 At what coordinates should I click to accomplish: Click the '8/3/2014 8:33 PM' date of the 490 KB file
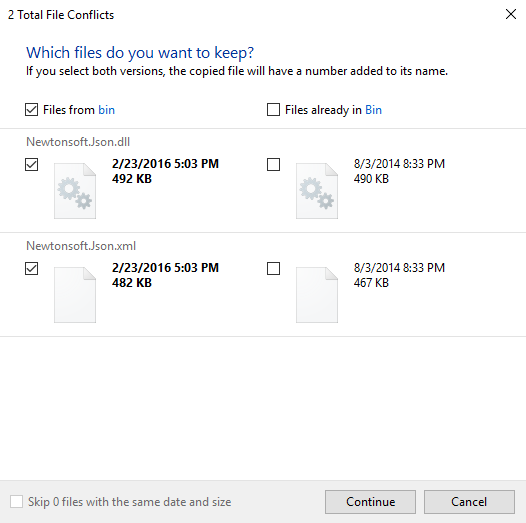point(399,164)
